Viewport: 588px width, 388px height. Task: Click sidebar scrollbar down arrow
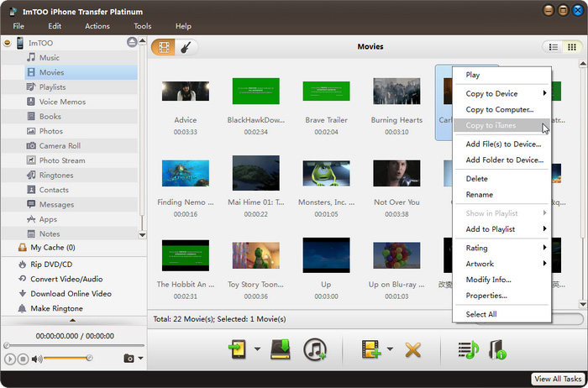click(x=142, y=235)
